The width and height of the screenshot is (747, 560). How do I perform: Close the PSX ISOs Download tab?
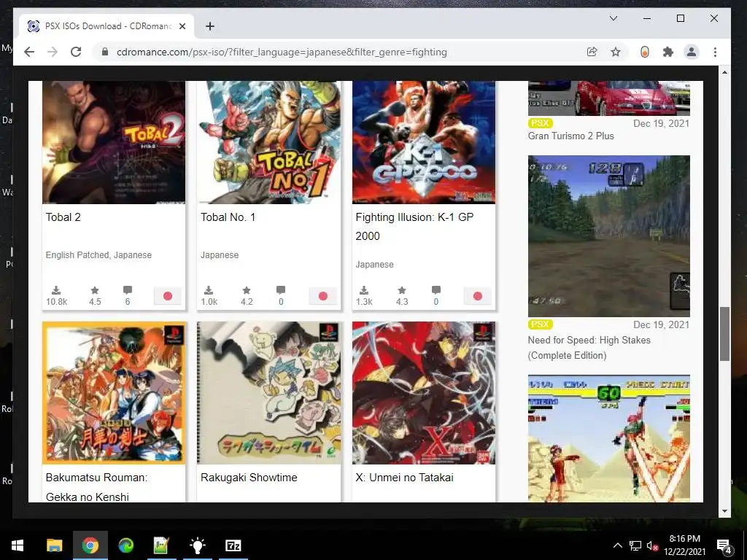[x=182, y=26]
